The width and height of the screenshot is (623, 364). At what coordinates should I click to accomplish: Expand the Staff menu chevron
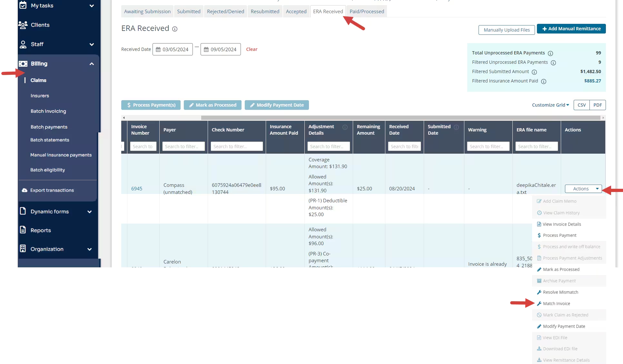(92, 44)
